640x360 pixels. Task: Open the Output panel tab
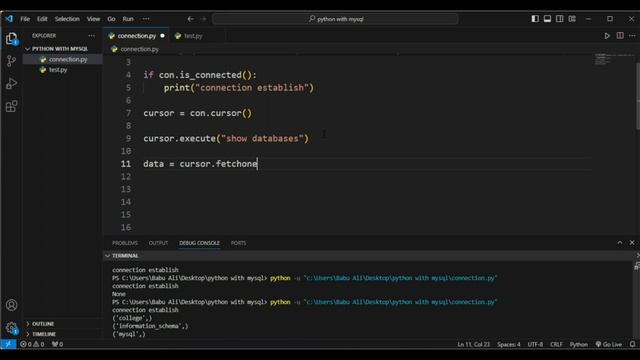158,243
